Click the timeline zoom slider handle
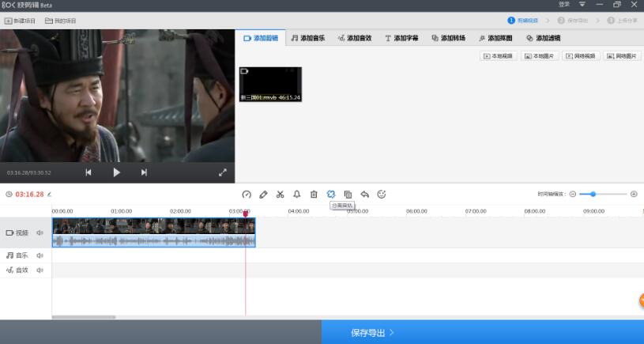644x344 pixels. click(593, 194)
